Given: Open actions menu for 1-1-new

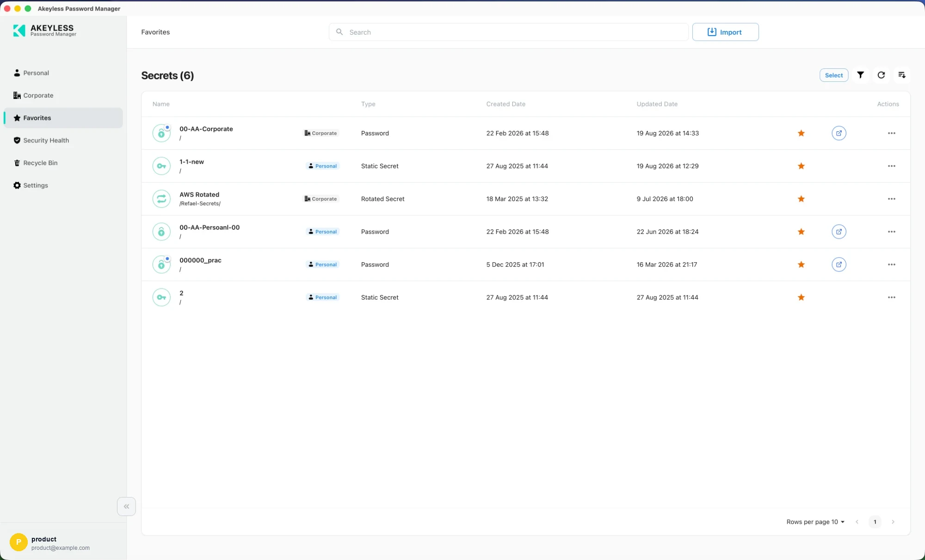Looking at the screenshot, I should (x=891, y=166).
